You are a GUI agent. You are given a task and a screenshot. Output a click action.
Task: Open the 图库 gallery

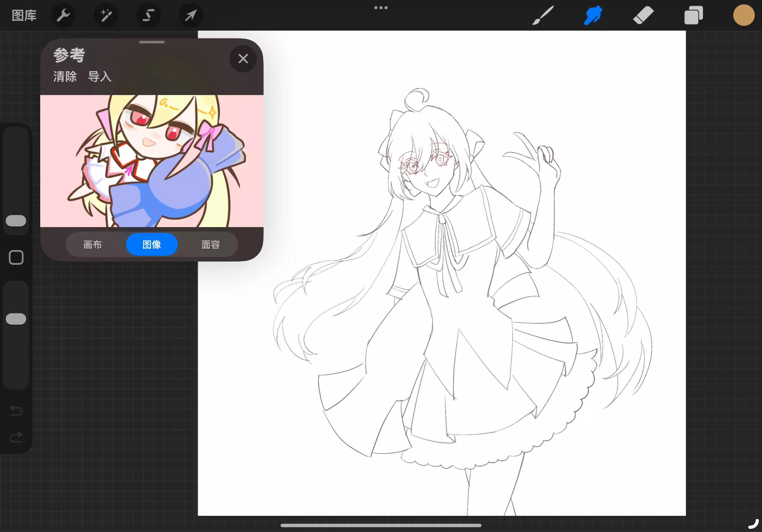[x=24, y=15]
